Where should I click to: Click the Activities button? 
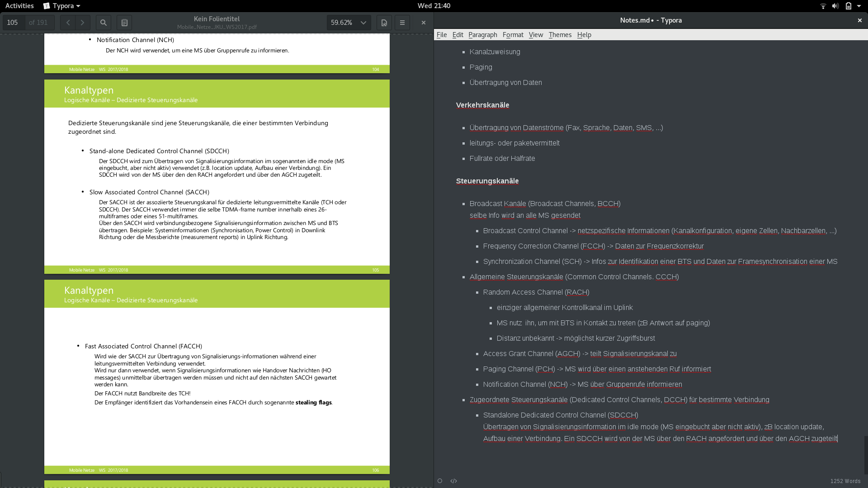point(19,6)
